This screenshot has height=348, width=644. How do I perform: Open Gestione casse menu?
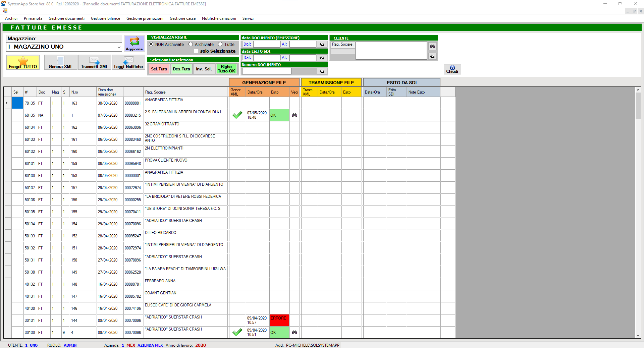[x=182, y=18]
